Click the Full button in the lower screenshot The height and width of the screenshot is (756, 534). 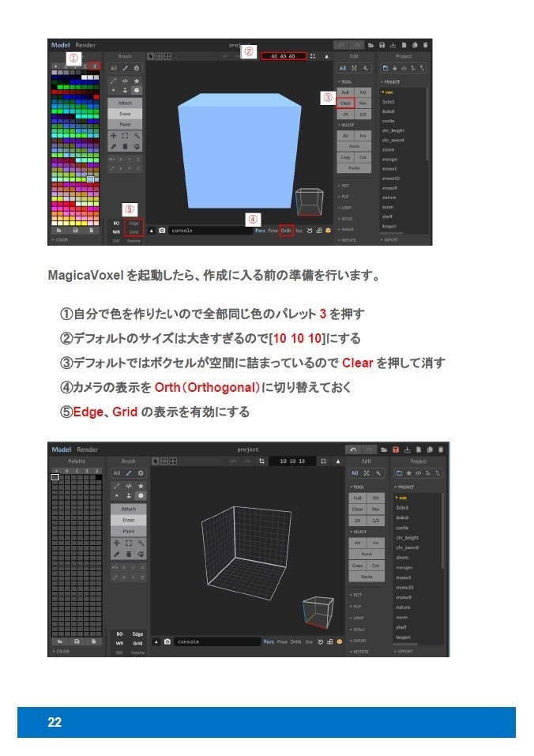coord(358,498)
